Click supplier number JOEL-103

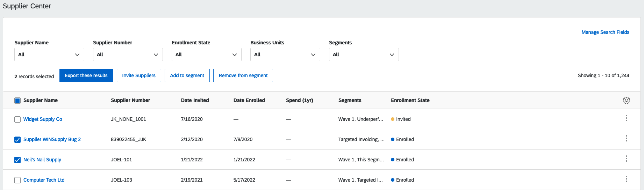point(121,180)
